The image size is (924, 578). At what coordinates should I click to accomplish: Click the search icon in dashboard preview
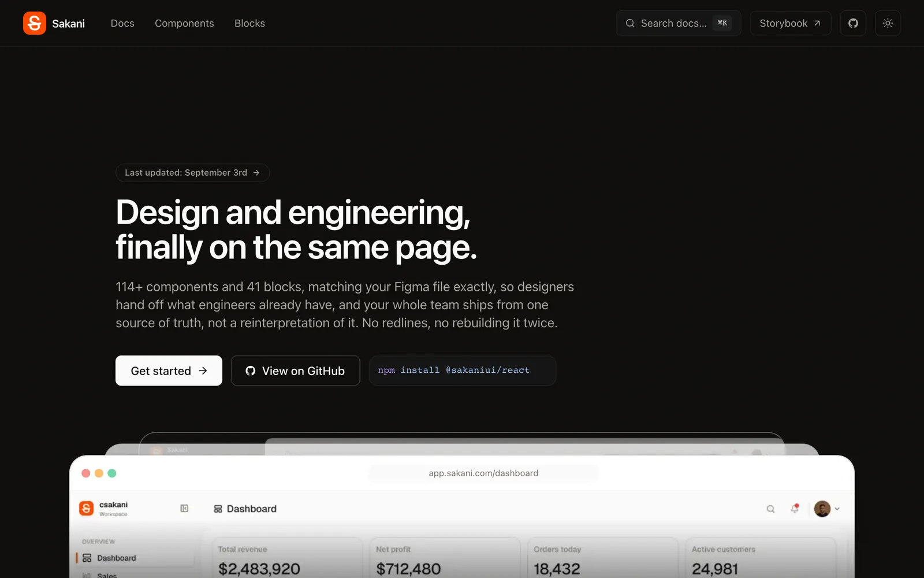click(x=770, y=509)
